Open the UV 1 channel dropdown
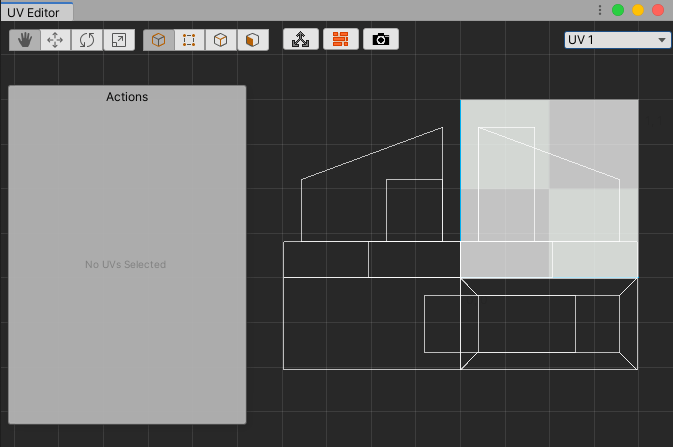Viewport: 673px width, 447px height. (617, 40)
